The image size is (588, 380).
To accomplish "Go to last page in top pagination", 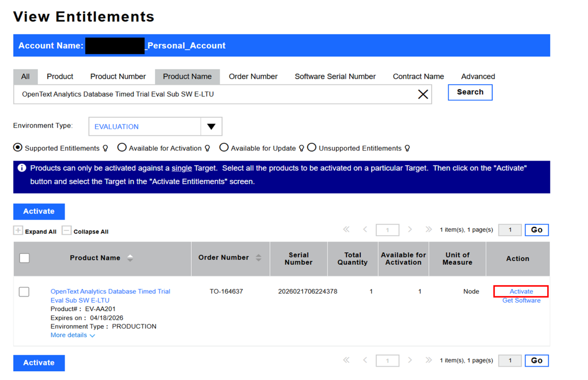I will (x=429, y=229).
